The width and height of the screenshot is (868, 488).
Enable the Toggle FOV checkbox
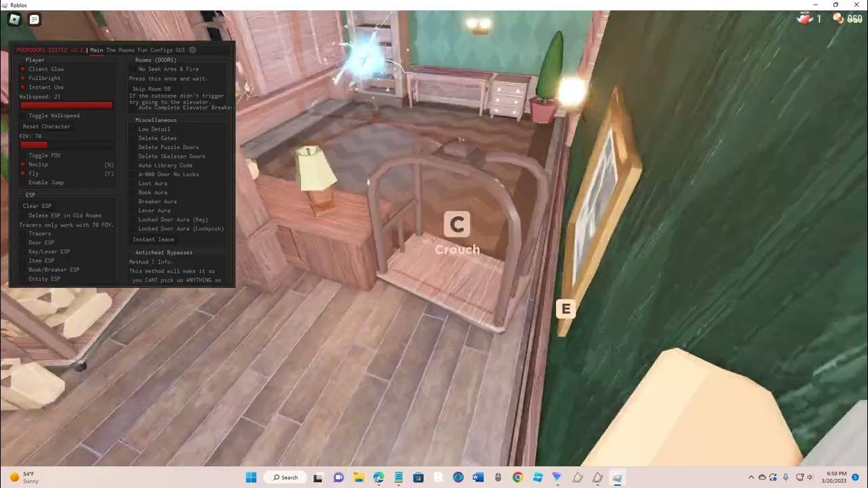pos(23,155)
